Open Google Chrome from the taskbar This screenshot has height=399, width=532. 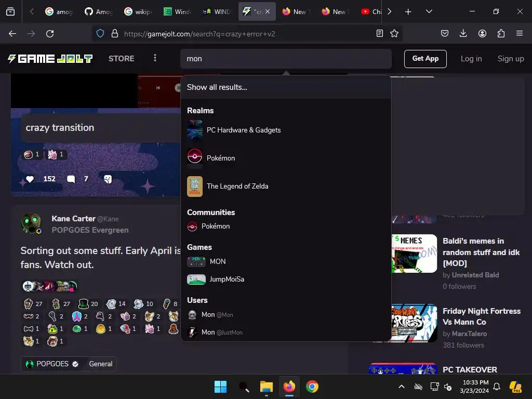pos(312,387)
